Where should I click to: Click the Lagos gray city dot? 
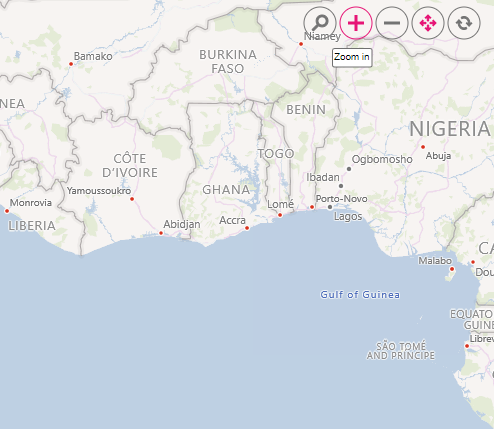[x=330, y=207]
